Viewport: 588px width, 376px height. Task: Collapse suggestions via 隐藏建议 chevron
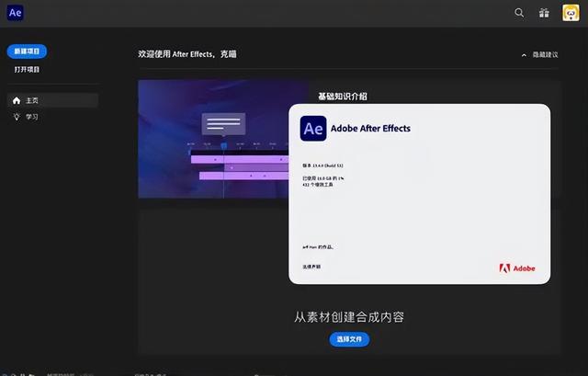click(x=524, y=55)
